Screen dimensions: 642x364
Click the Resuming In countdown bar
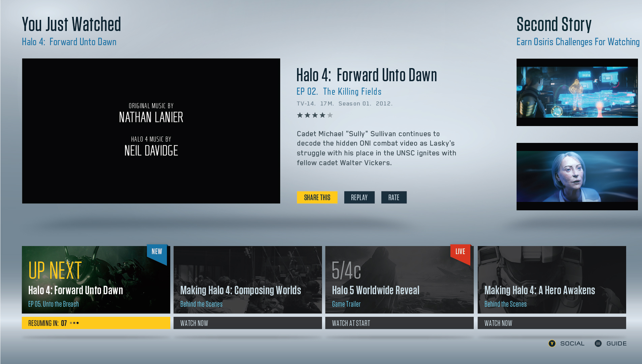[96, 323]
